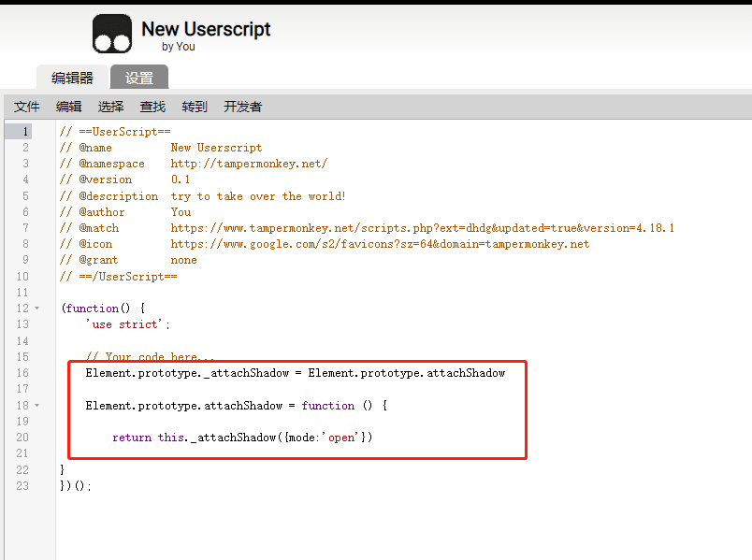The height and width of the screenshot is (560, 752).
Task: Click the Tampermonkey cat logo icon
Action: tap(111, 34)
